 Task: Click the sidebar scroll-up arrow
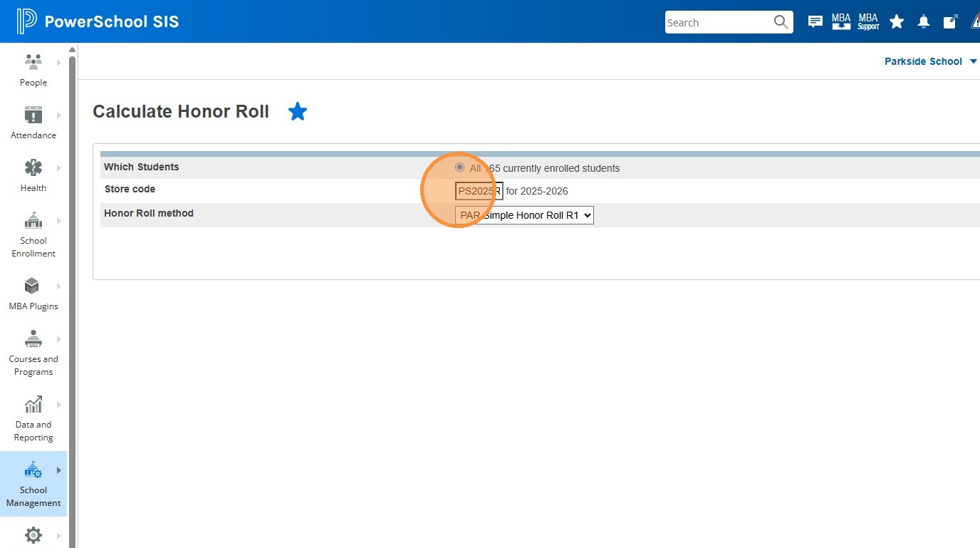click(x=72, y=49)
